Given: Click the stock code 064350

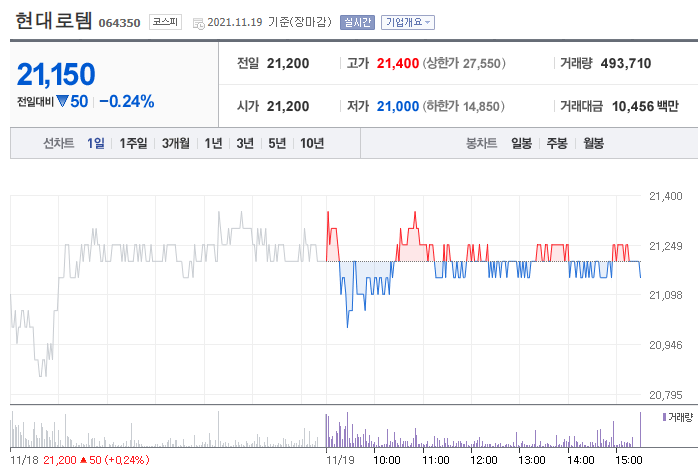Looking at the screenshot, I should (119, 23).
